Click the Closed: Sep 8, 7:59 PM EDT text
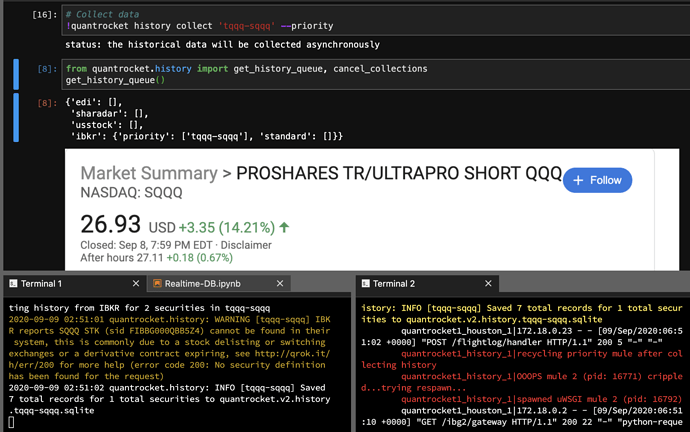The width and height of the screenshot is (690, 432). (x=146, y=245)
